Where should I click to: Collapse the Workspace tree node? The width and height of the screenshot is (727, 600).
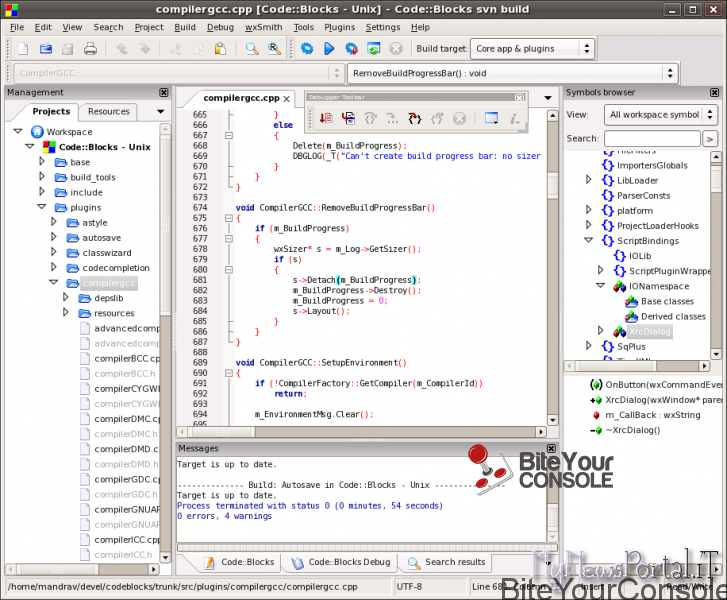tap(18, 132)
